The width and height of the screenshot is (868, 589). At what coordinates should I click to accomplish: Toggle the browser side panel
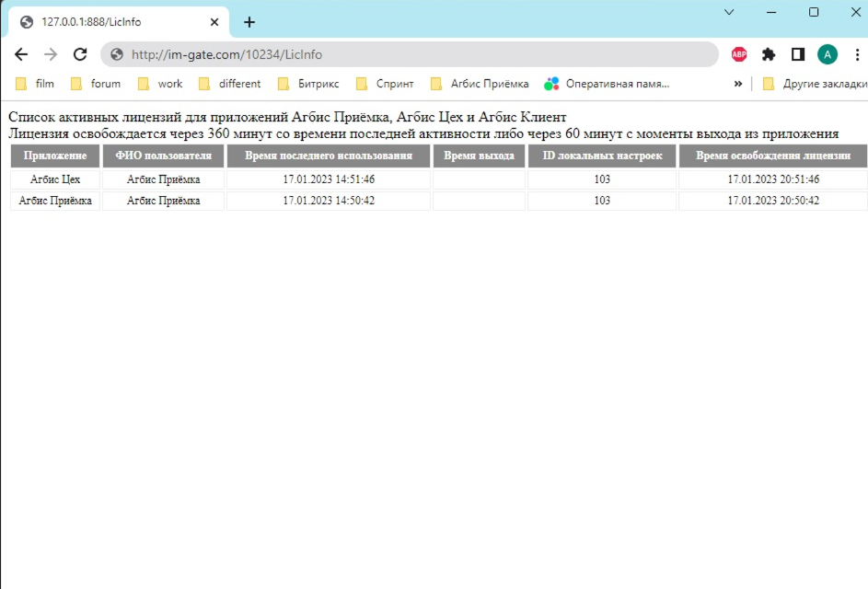click(798, 54)
